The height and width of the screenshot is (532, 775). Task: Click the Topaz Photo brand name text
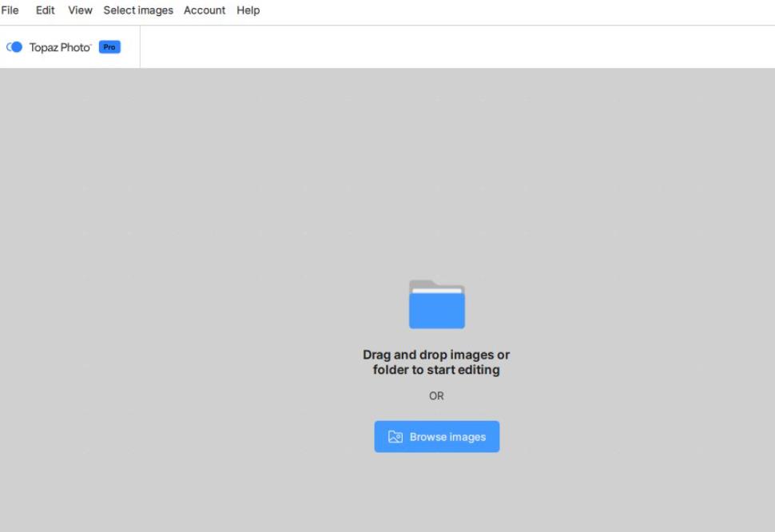[x=60, y=47]
